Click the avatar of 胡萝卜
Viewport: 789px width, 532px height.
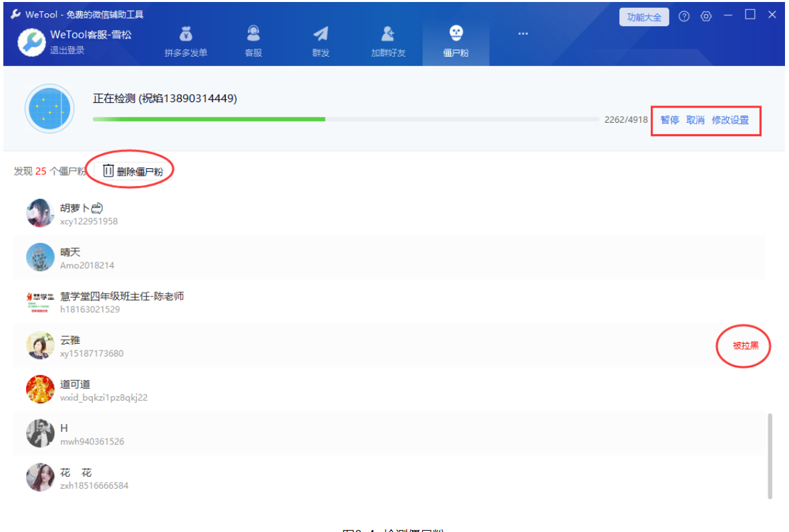[x=40, y=213]
